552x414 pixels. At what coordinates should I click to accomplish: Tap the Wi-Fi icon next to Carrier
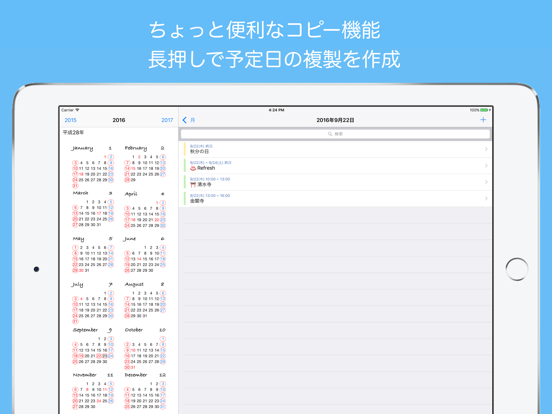pyautogui.click(x=77, y=110)
